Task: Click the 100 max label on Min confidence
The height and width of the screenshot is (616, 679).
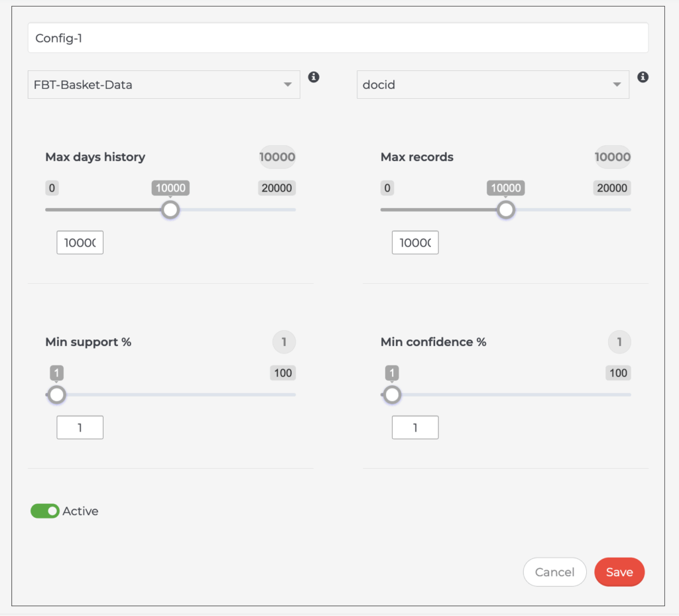Action: click(618, 373)
